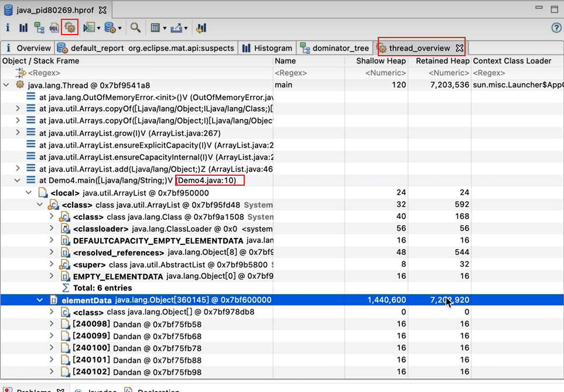
Task: Close the thread_overview tab
Action: [460, 48]
